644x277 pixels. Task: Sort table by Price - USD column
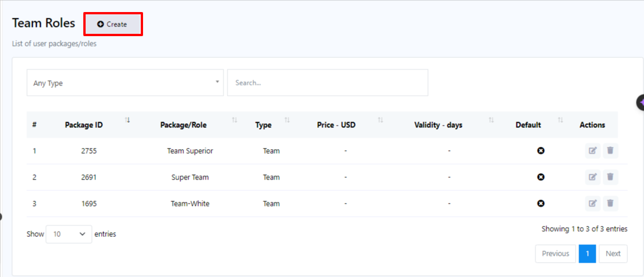336,125
